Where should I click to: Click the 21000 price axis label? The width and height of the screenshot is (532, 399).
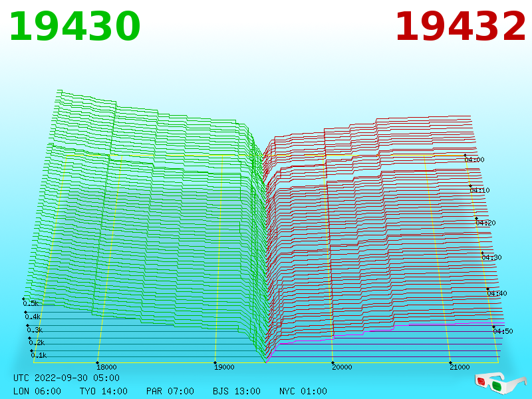coord(460,367)
